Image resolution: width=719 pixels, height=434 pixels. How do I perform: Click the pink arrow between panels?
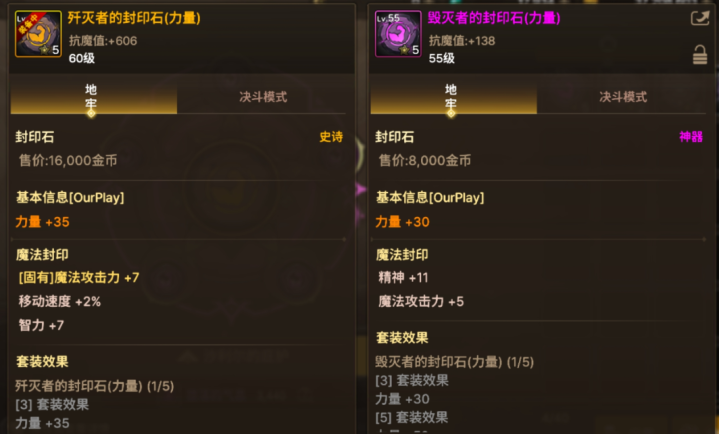[x=361, y=189]
